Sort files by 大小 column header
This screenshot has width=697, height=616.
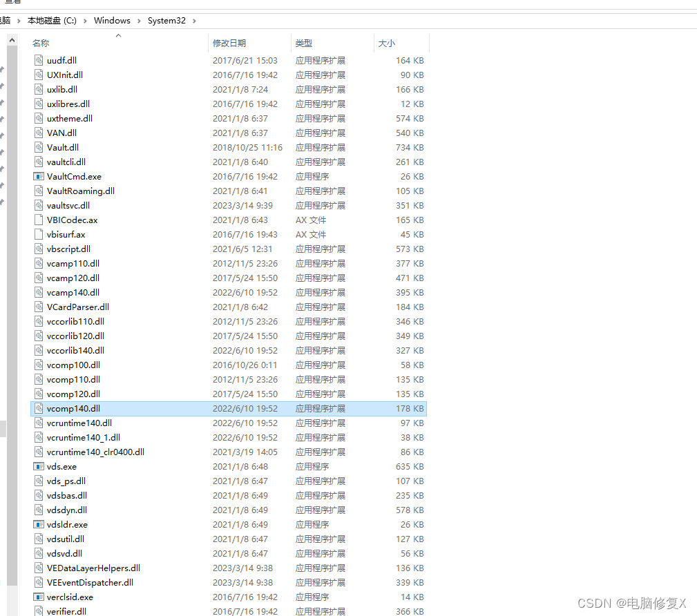(387, 43)
